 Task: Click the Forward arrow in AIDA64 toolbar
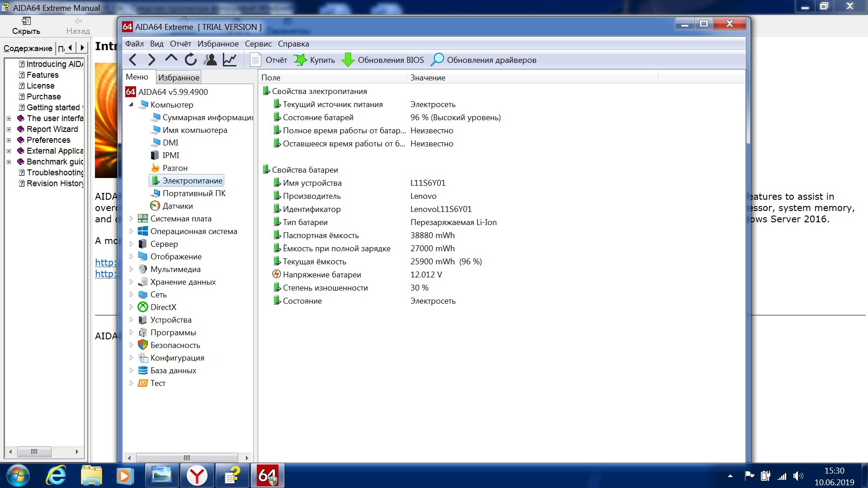(151, 60)
